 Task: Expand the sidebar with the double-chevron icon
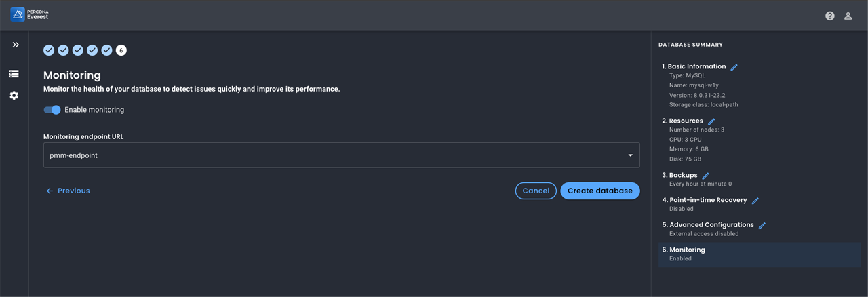[x=16, y=45]
